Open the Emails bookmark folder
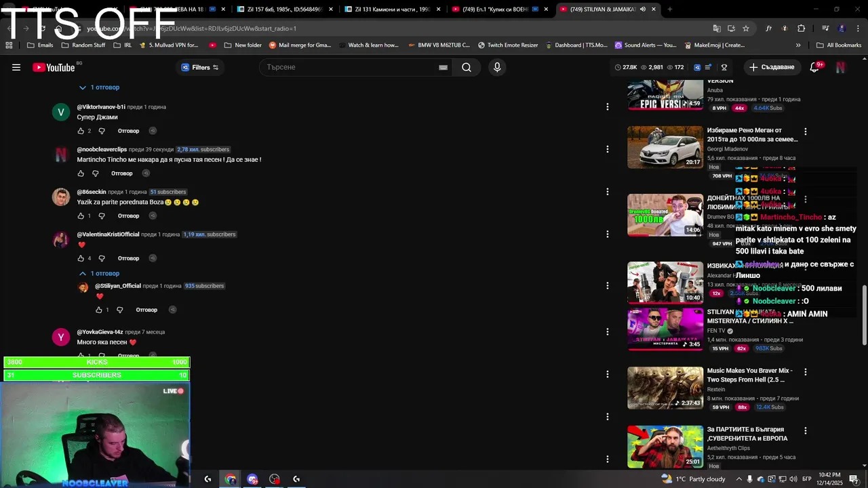This screenshot has height=488, width=868. (x=40, y=45)
